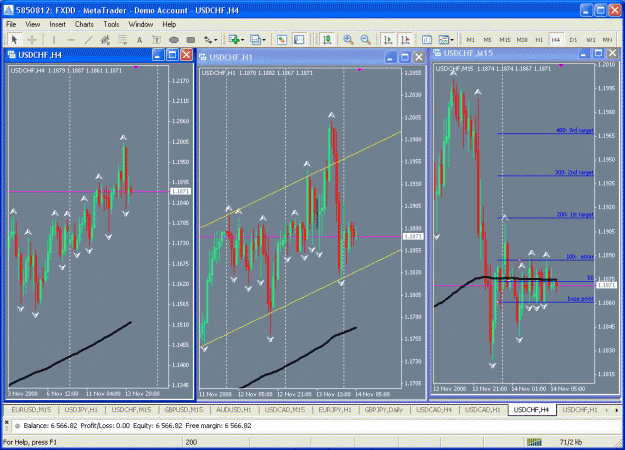Select the Fibonacci Retracement tool
This screenshot has width=625, height=450.
click(x=122, y=39)
